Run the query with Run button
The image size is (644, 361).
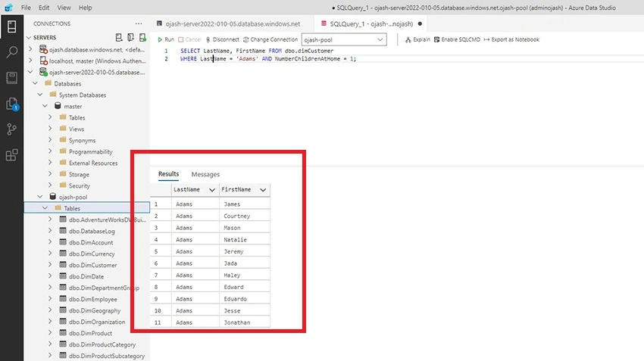pyautogui.click(x=166, y=40)
